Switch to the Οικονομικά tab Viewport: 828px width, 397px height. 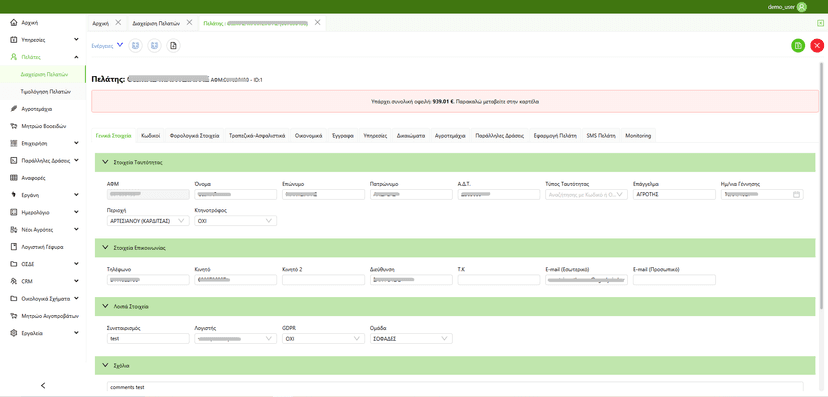[x=308, y=136]
